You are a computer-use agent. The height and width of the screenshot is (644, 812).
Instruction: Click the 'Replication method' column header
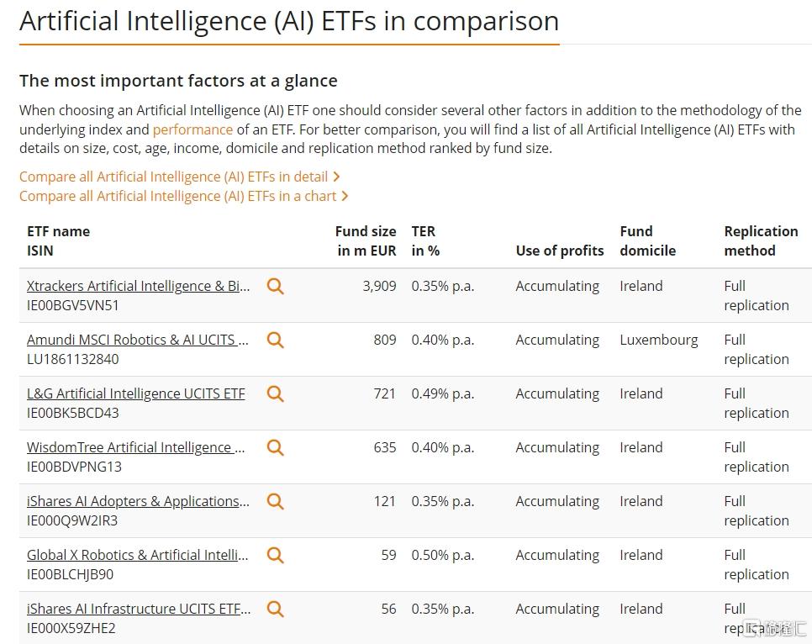click(x=761, y=241)
